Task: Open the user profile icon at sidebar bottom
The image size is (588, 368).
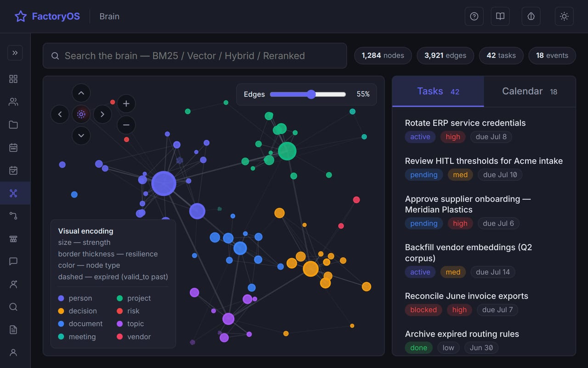Action: (13, 352)
